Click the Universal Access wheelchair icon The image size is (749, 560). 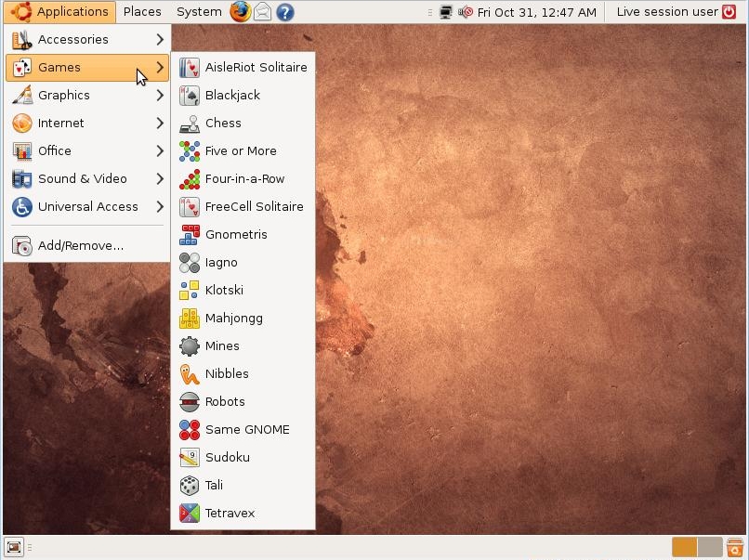pyautogui.click(x=22, y=207)
